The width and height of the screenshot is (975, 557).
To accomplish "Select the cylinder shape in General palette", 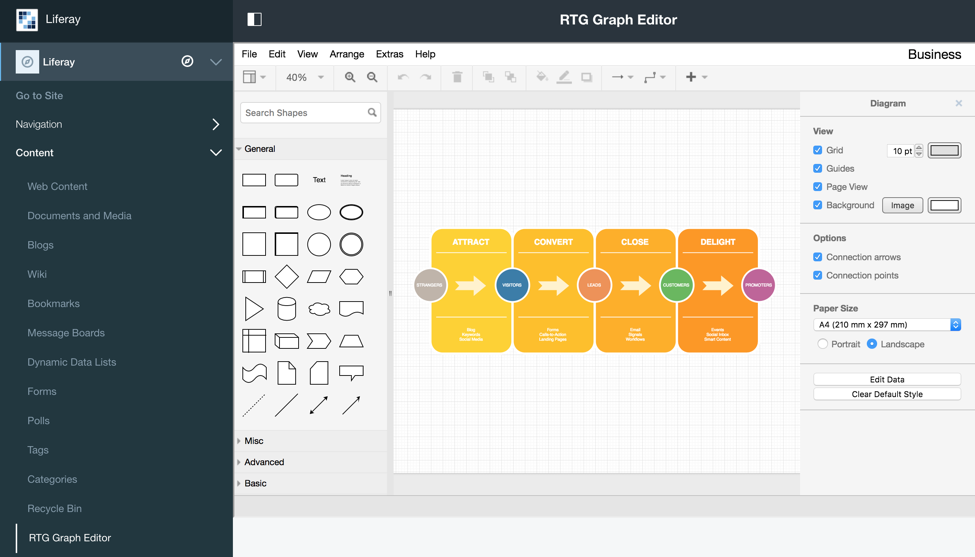I will pyautogui.click(x=286, y=309).
